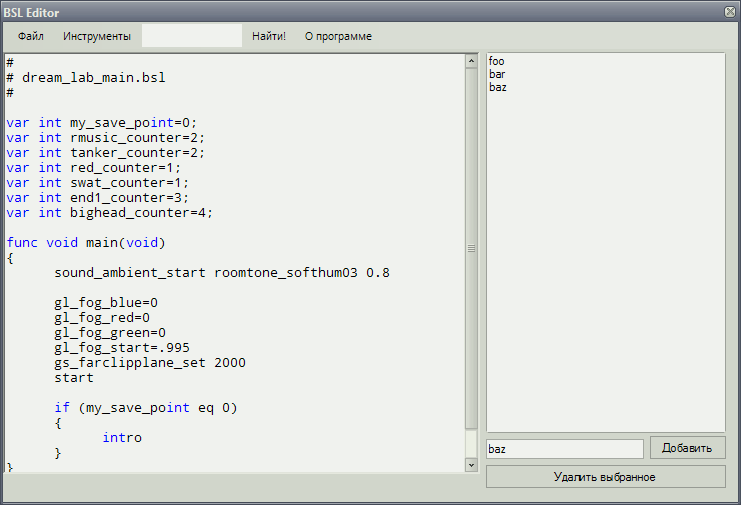Open the Инструменты menu
Viewport: 741px width, 505px height.
(96, 36)
